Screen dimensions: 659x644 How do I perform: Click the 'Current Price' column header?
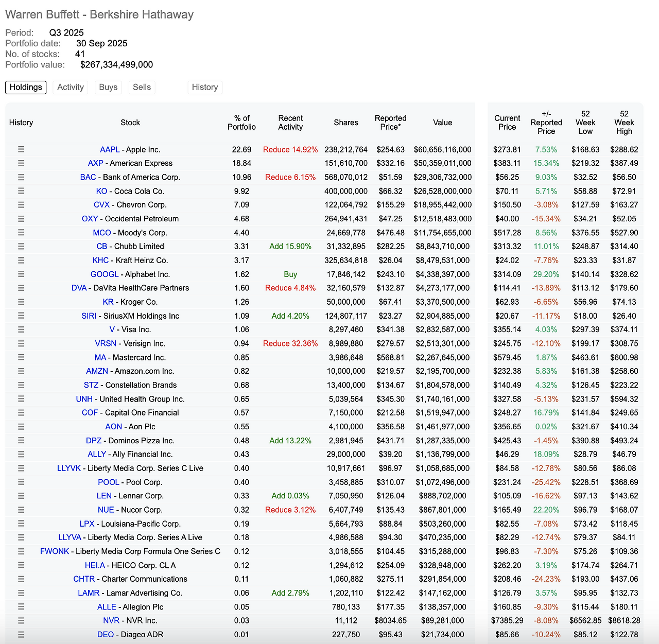(507, 123)
